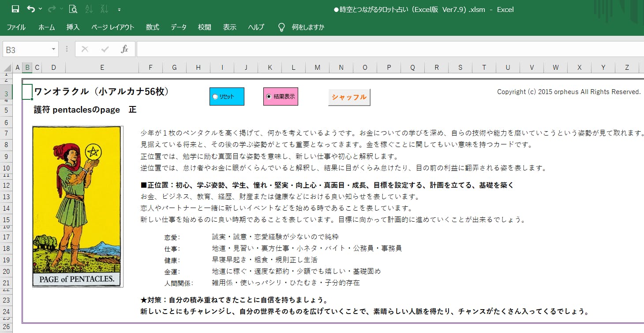Open the Undo history dropdown arrow
Image resolution: width=644 pixels, height=333 pixels.
41,9
